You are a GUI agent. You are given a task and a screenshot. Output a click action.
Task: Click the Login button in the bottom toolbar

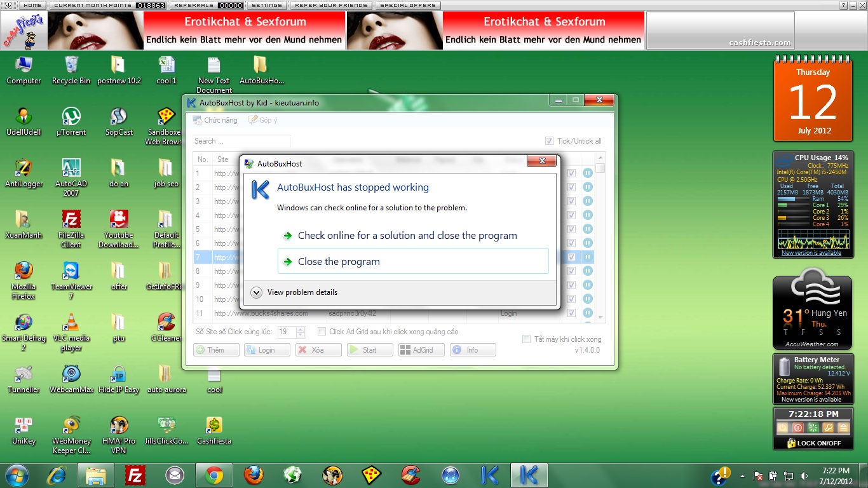tap(267, 350)
